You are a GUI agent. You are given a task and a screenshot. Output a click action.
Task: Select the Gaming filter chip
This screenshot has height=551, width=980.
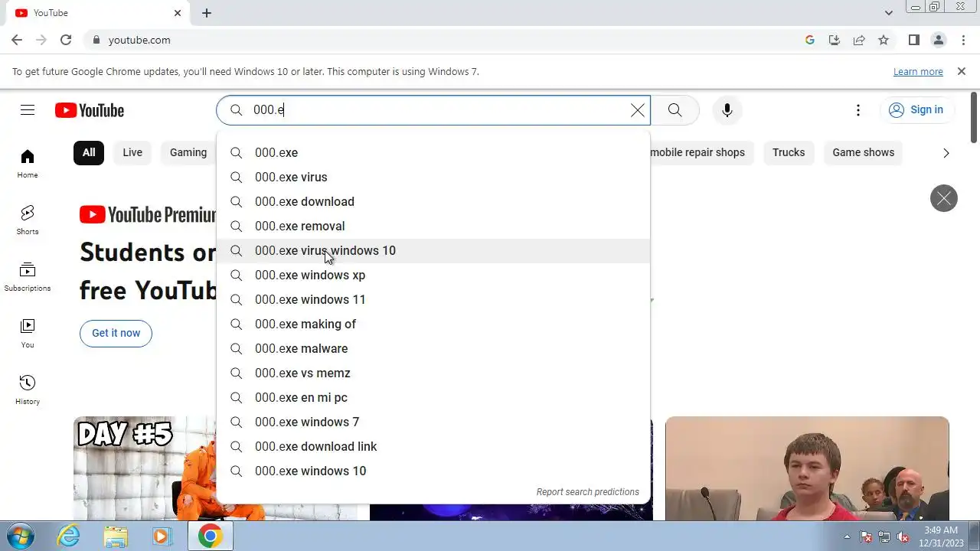[x=188, y=152]
